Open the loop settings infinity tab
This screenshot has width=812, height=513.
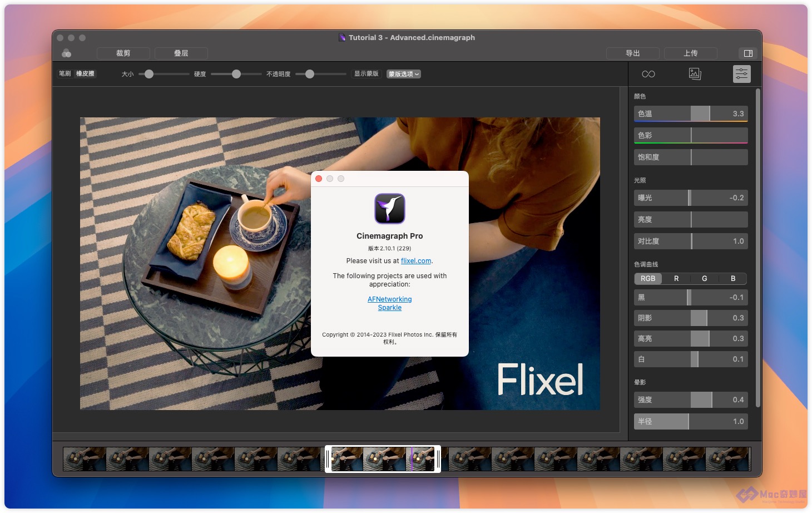click(x=648, y=74)
